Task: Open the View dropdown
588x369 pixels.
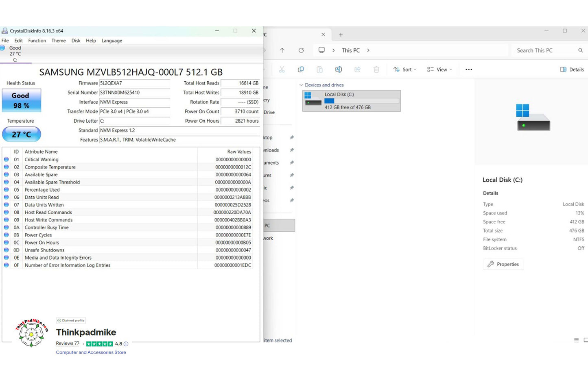Action: pyautogui.click(x=439, y=69)
